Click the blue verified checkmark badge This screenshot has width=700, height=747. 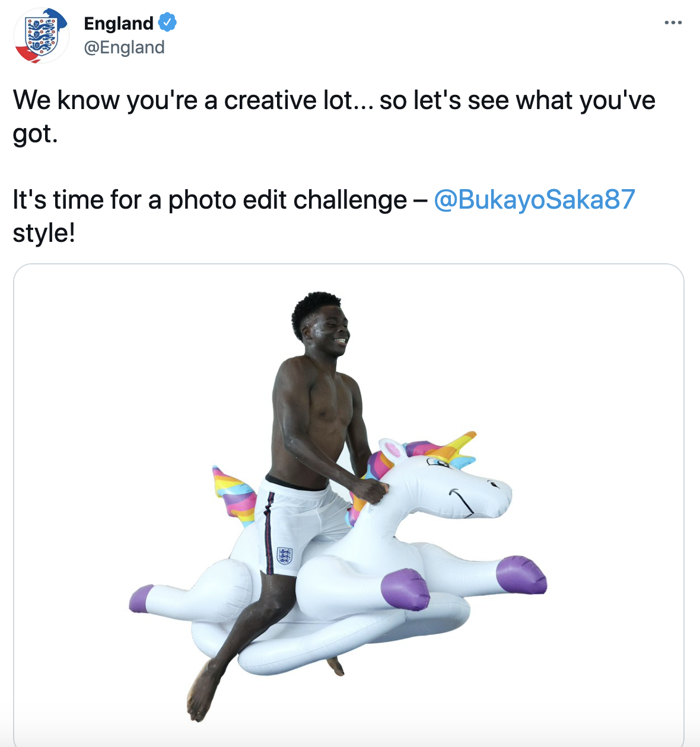pos(167,23)
